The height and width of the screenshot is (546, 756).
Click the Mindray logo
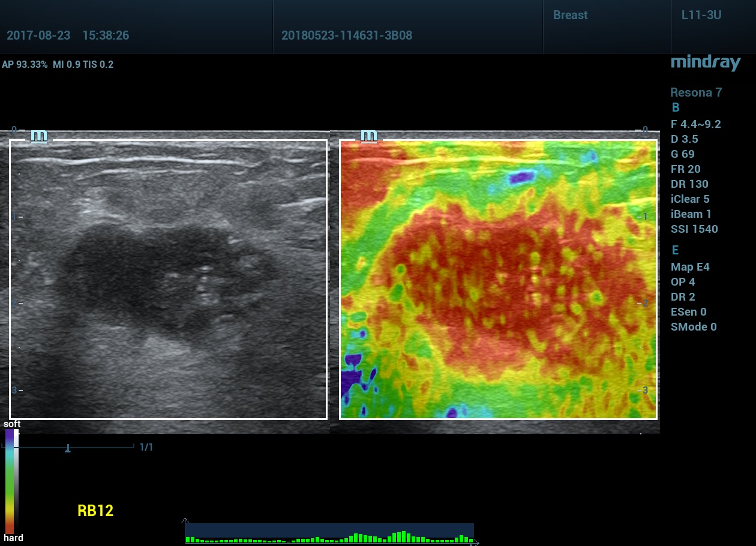pyautogui.click(x=706, y=62)
